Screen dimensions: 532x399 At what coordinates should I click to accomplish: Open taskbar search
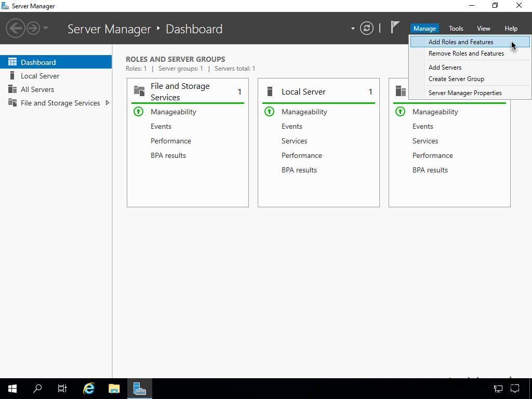point(37,389)
